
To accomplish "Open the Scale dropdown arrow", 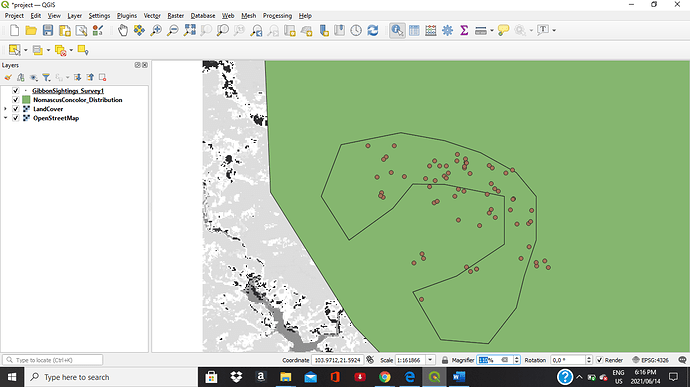I will (x=430, y=360).
